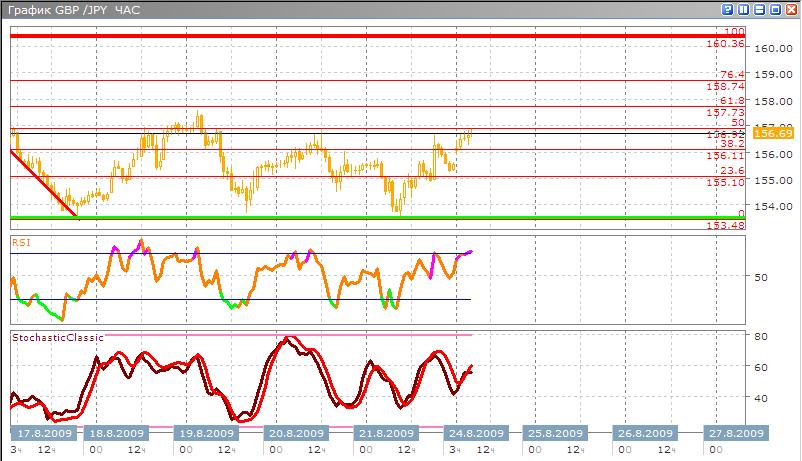Pick the 25.8.2009 date label
The width and height of the screenshot is (802, 461).
pos(555,433)
